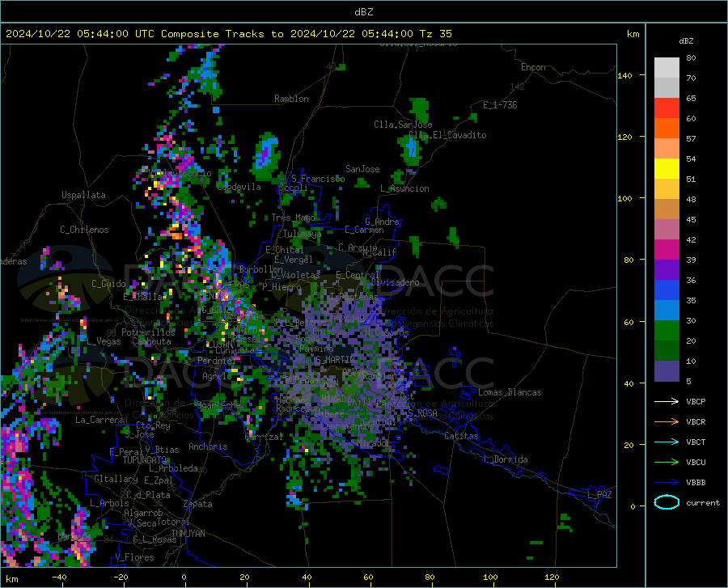Click the orange VBCR arrow in legend

point(667,422)
